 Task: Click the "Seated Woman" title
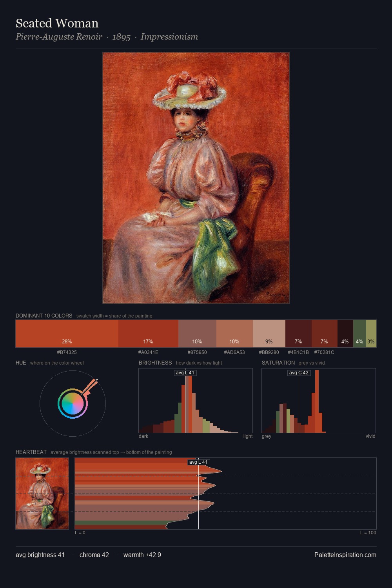[57, 24]
